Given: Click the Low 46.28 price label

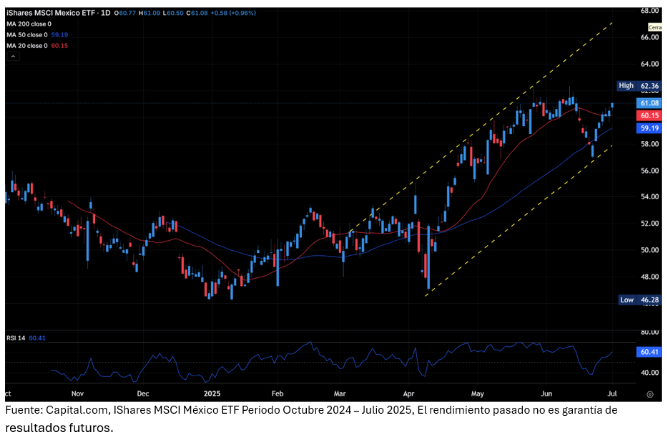Looking at the screenshot, I should click(639, 300).
